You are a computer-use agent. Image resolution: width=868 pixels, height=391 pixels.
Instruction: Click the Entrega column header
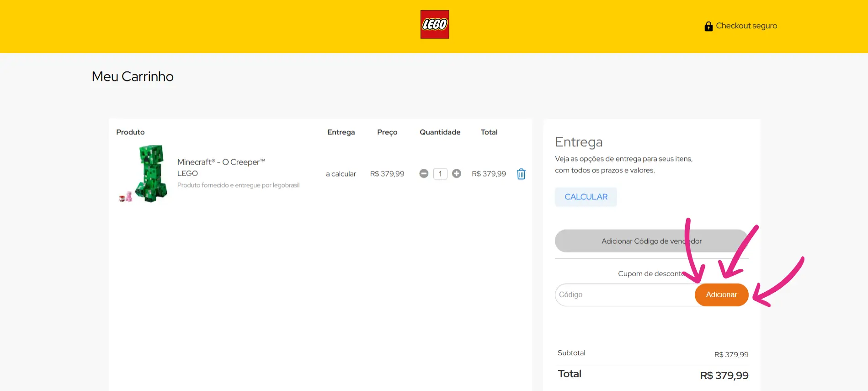pyautogui.click(x=341, y=132)
